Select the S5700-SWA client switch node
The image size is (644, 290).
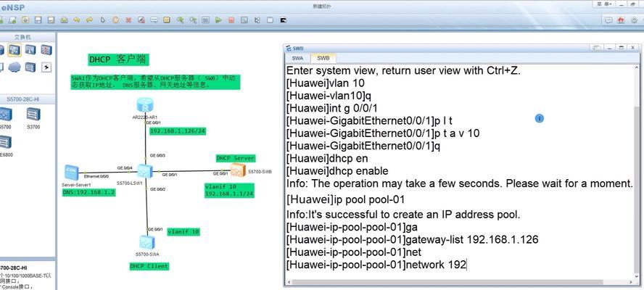click(x=146, y=242)
